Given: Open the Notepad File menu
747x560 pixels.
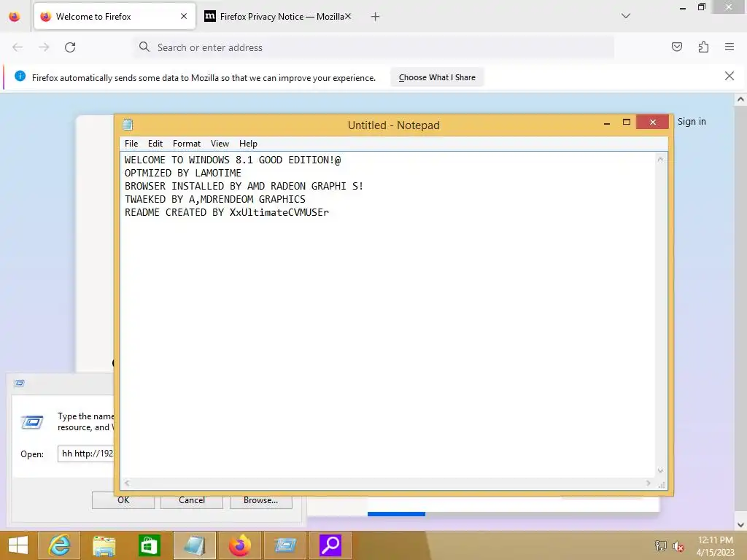Looking at the screenshot, I should [131, 144].
